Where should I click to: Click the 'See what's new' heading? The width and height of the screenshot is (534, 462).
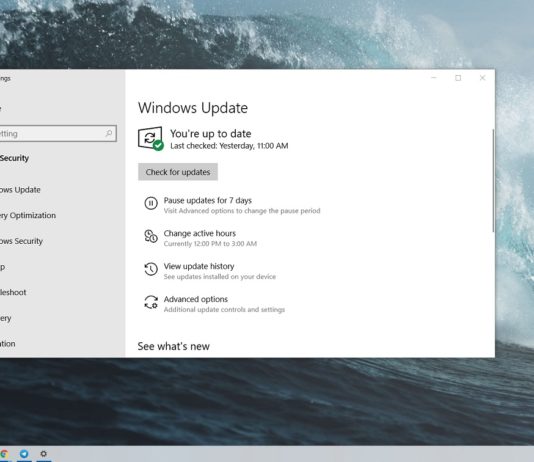174,347
